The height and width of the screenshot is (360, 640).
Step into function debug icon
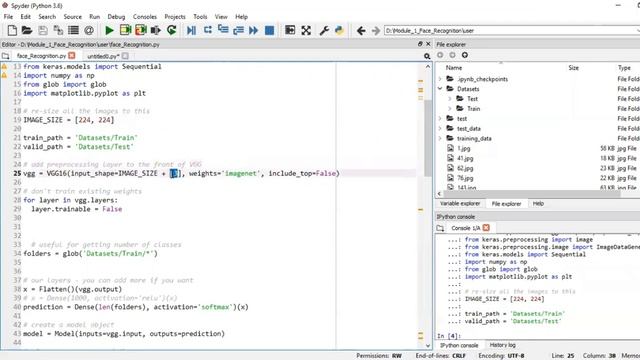pos(223,30)
